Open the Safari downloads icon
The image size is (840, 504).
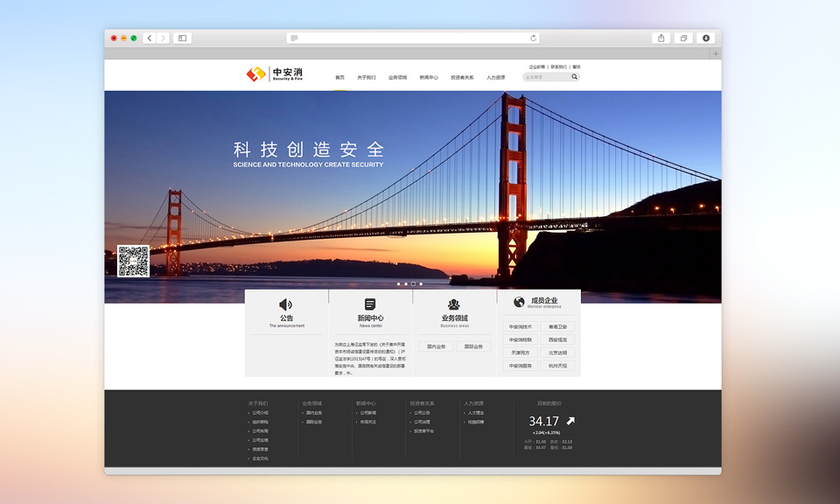[x=706, y=38]
